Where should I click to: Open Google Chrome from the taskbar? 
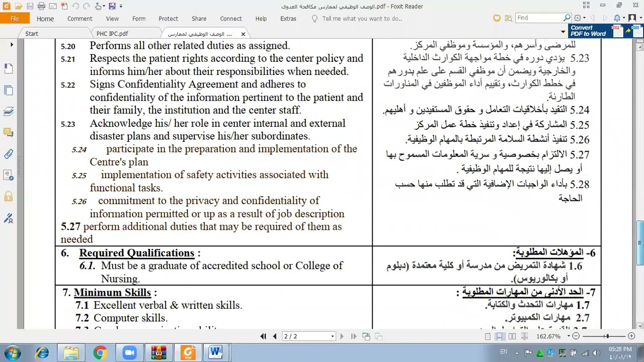tap(100, 352)
